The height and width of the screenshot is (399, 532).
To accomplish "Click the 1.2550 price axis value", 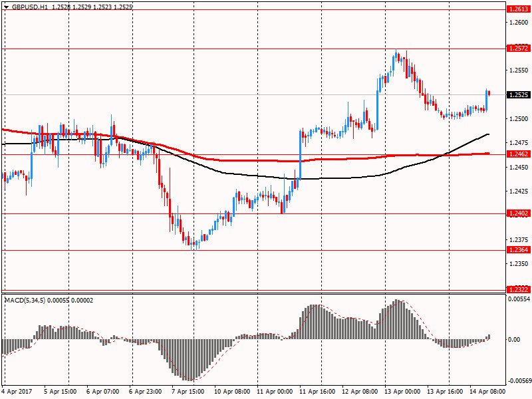I will (x=519, y=70).
